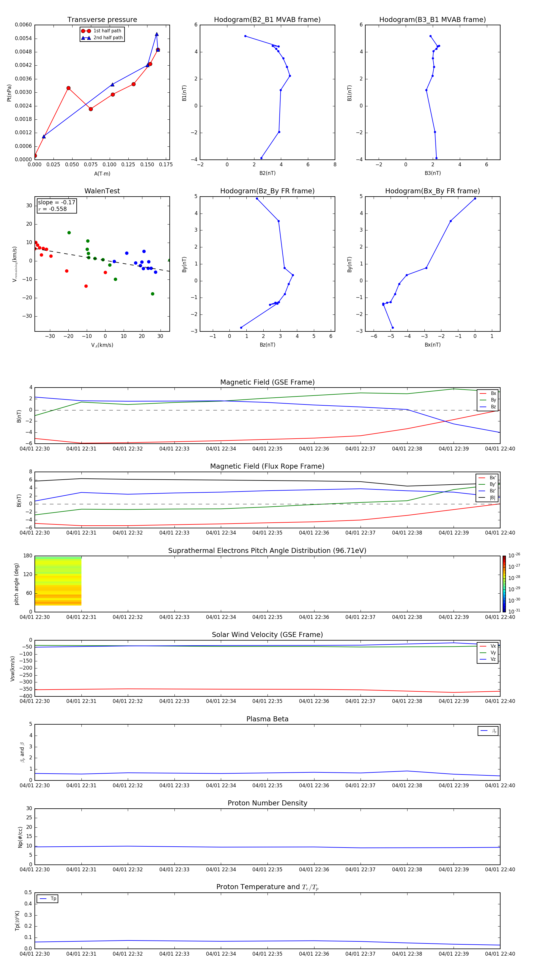Click the 'VA(km/s)' x-axis label
The width and height of the screenshot is (535, 980).
(102, 345)
